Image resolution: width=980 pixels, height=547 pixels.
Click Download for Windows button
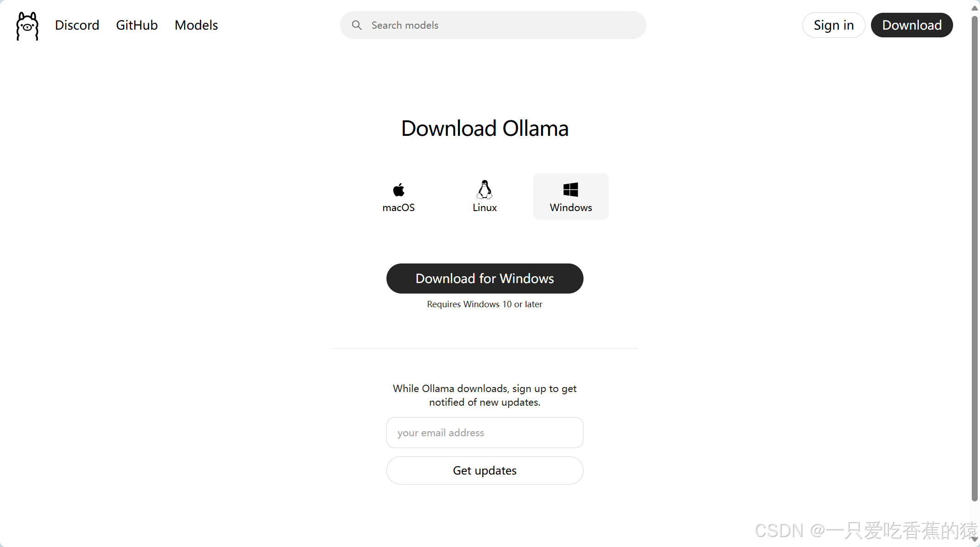(485, 279)
